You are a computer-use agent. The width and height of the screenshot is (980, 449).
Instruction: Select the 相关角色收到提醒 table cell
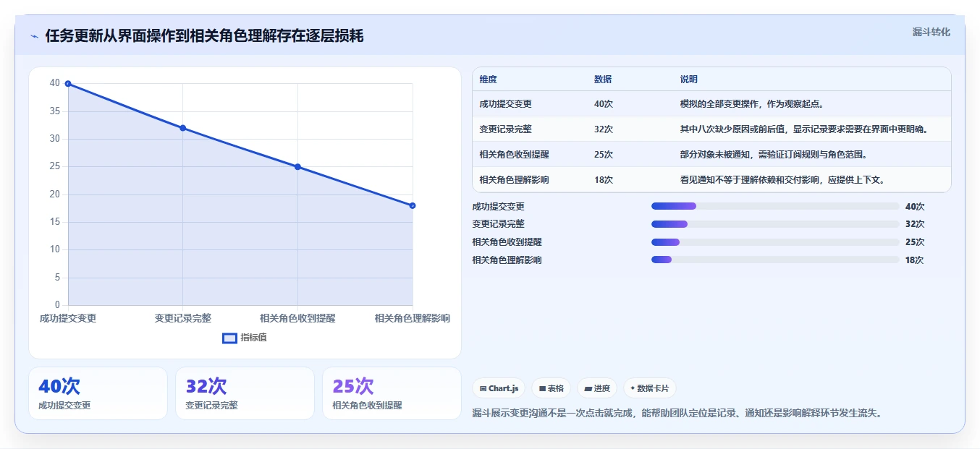pos(514,155)
